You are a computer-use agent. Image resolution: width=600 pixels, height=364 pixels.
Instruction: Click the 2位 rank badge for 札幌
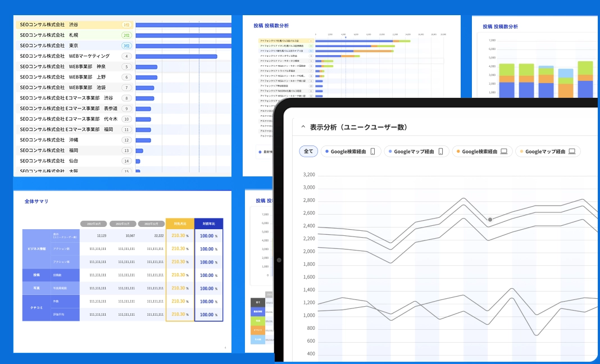click(x=126, y=35)
